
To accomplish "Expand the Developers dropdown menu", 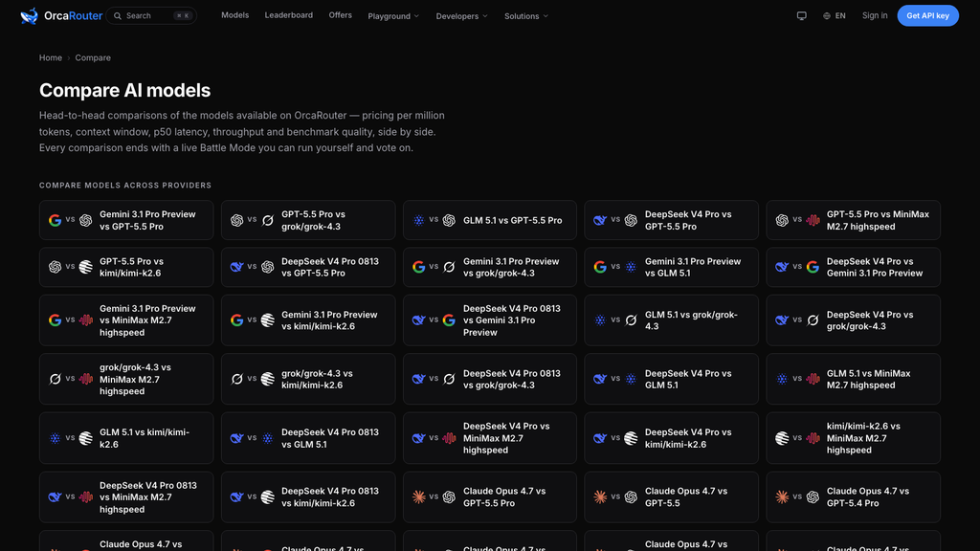I will 461,15.
